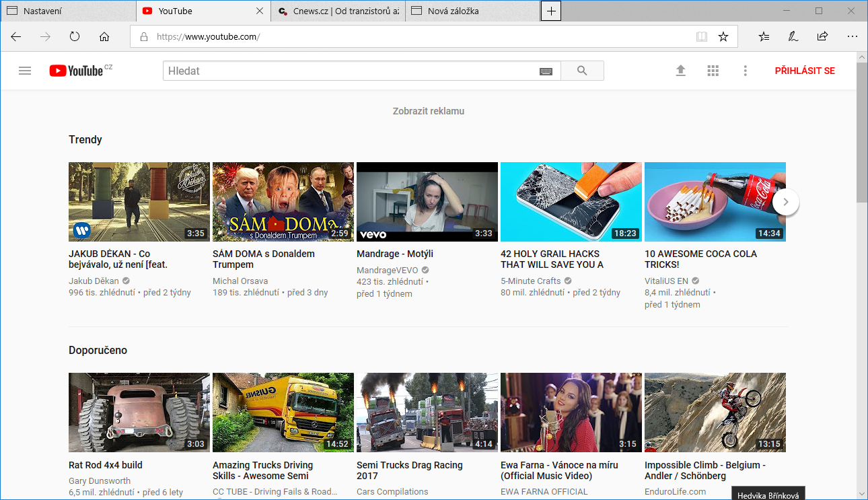The image size is (868, 500).
Task: Expand the browser's more options menu
Action: tap(852, 37)
